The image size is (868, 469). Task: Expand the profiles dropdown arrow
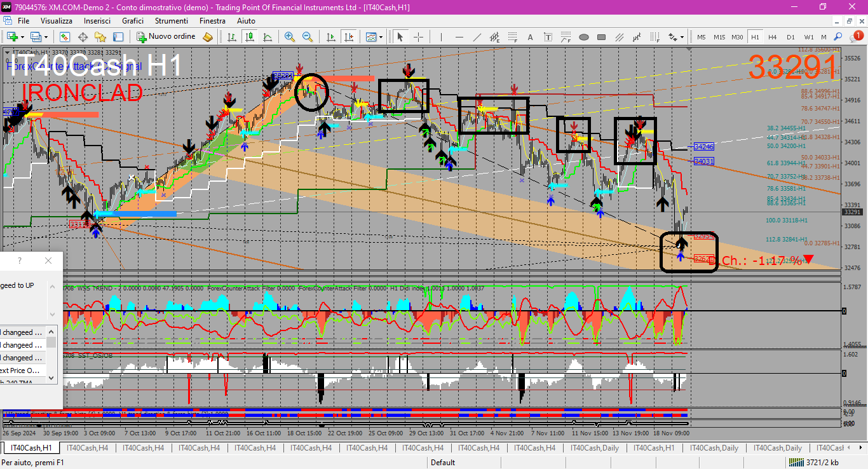click(46, 37)
